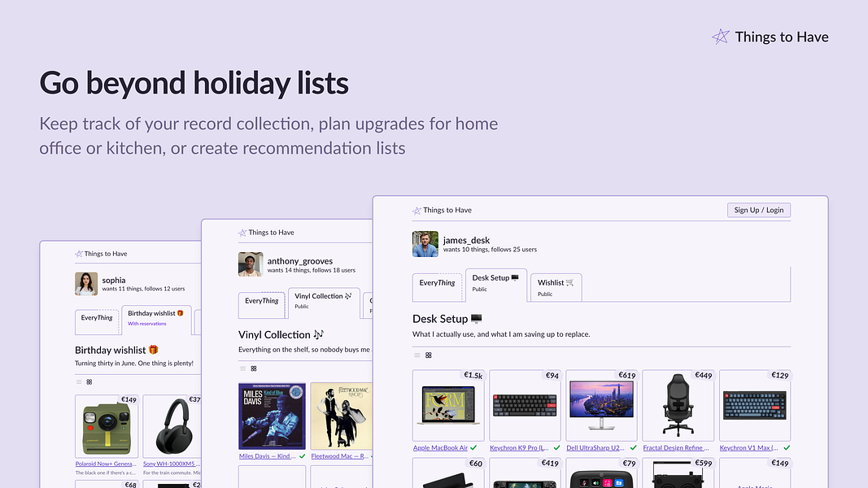Click green checkmark beside Miles Davis record
The height and width of the screenshot is (488, 868).
pos(303,456)
